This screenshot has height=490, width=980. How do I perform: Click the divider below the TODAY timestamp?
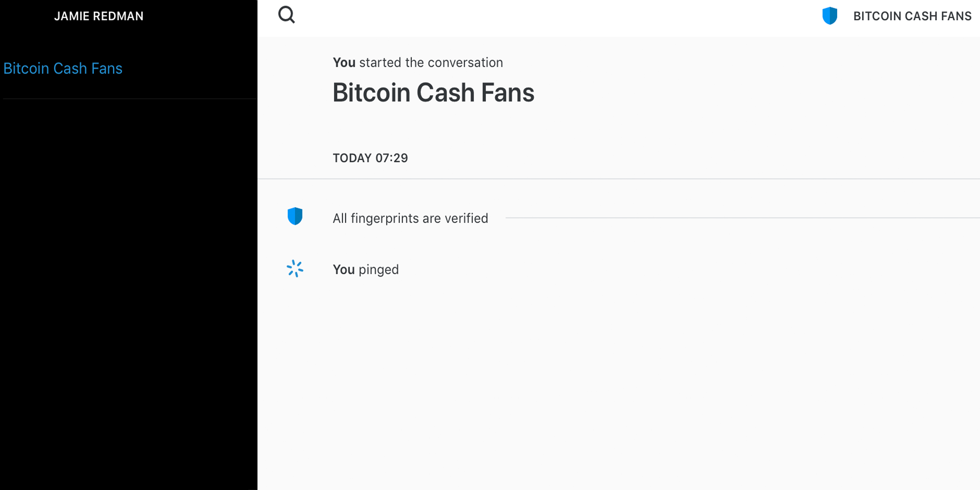point(609,179)
